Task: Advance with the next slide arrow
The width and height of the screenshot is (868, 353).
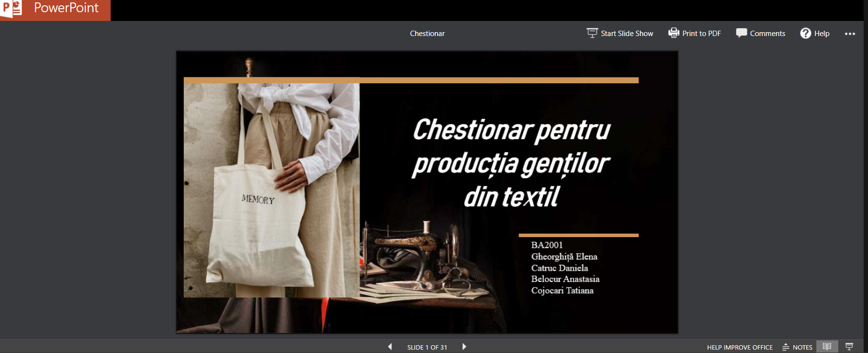Action: coord(464,347)
